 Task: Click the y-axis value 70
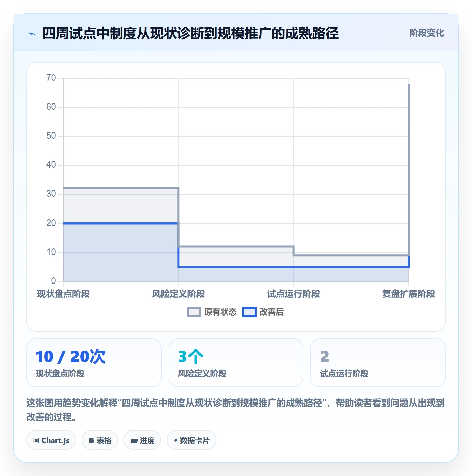51,78
